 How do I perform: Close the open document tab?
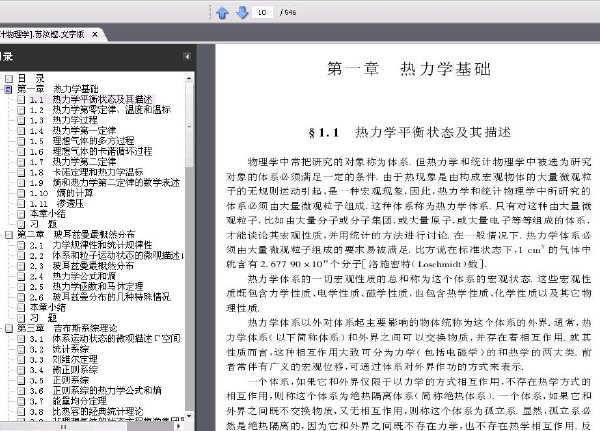95,34
